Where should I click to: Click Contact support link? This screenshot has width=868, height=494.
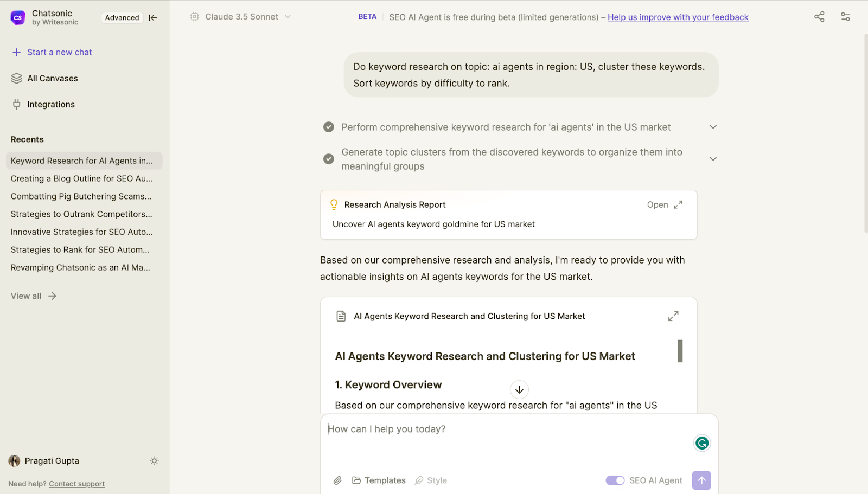76,484
